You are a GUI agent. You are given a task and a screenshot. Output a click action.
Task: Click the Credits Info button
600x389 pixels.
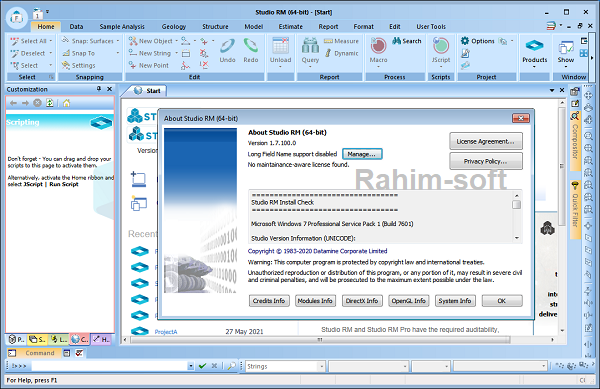(x=269, y=301)
